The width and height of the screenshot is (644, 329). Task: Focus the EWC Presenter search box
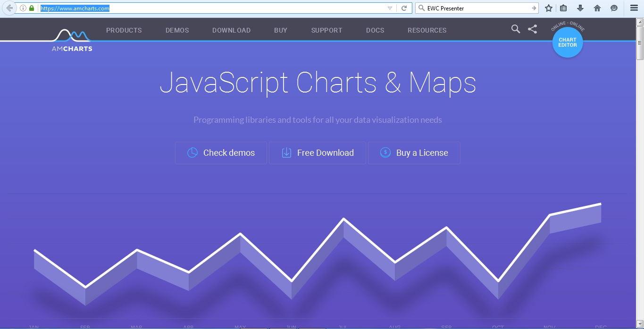pyautogui.click(x=478, y=8)
